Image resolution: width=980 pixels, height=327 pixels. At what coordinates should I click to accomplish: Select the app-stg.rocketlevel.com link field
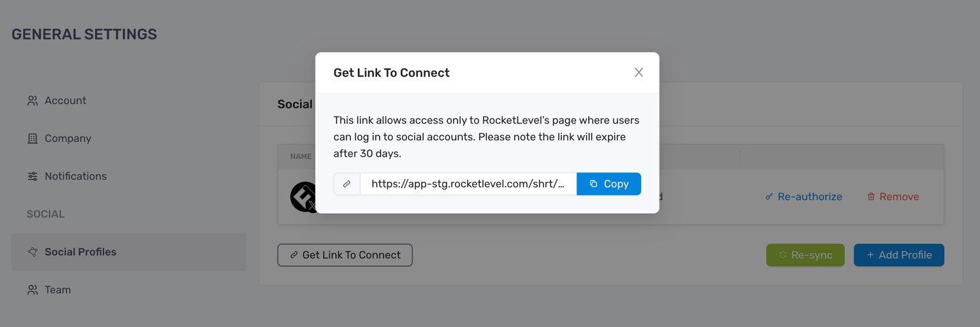[468, 184]
